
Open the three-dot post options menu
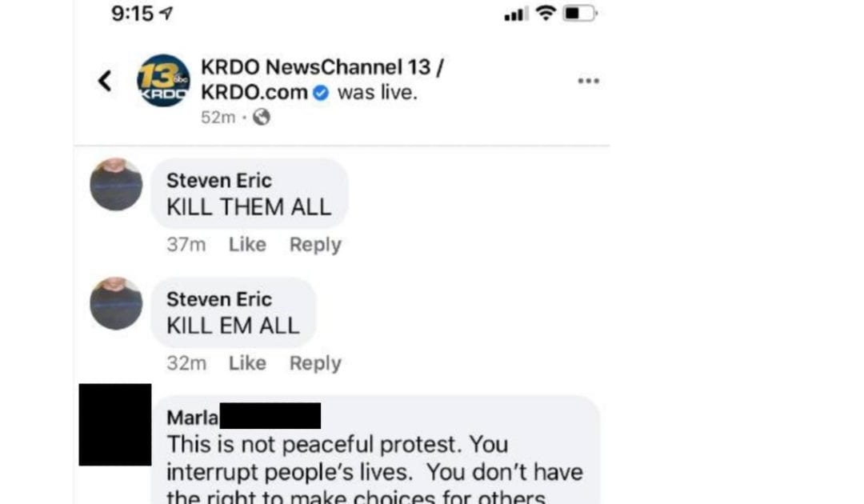[588, 81]
